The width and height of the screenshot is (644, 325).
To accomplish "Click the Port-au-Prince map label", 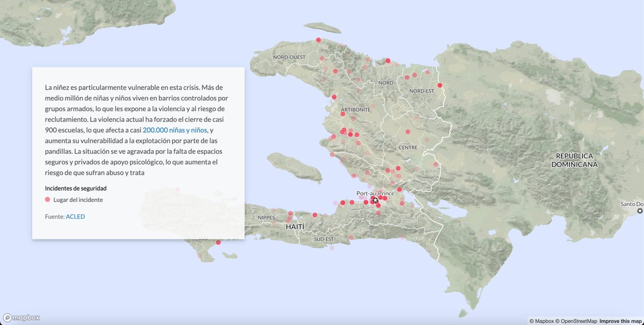I will 375,193.
